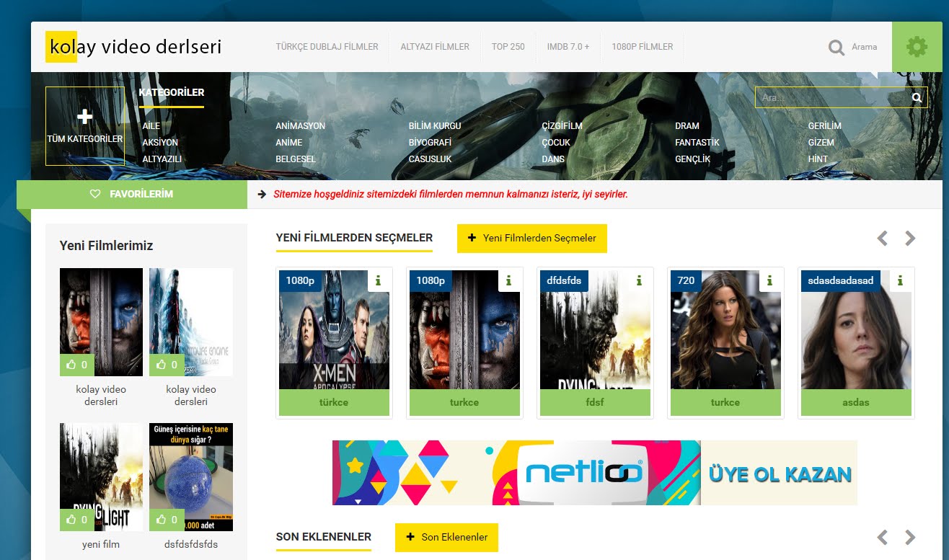949x560 pixels.
Task: Open info icon on the sdasdsadasad card
Action: pos(900,281)
